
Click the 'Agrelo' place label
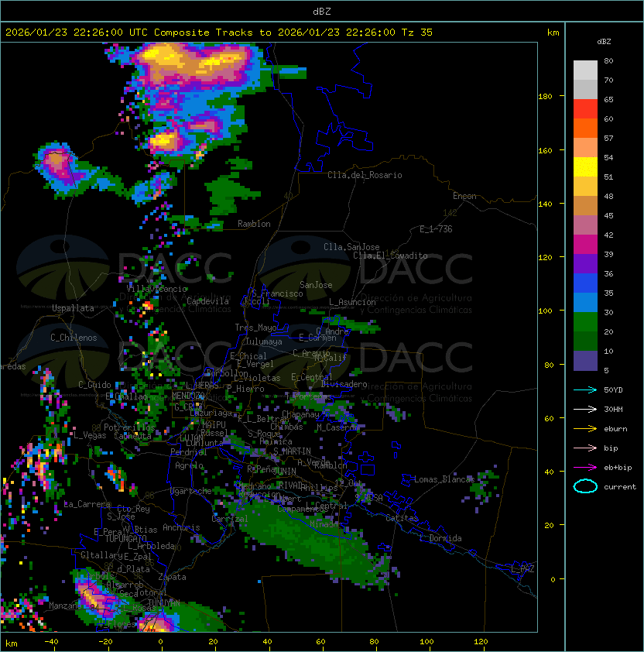click(x=189, y=465)
